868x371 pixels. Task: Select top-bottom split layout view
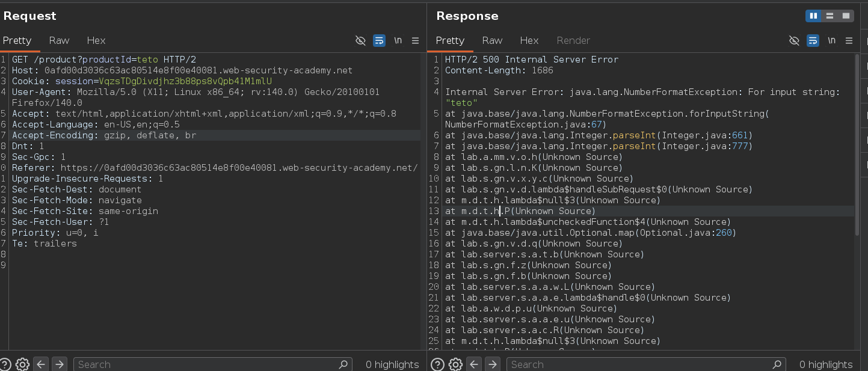(x=830, y=16)
